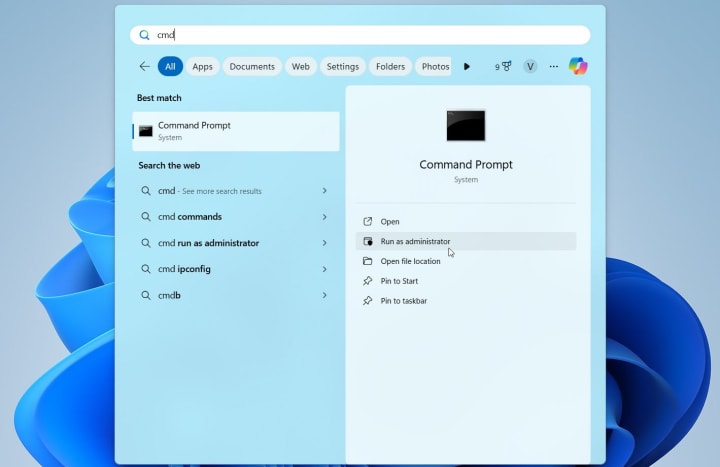720x467 pixels.
Task: Click the 'cmdb' web suggestion
Action: (x=236, y=295)
